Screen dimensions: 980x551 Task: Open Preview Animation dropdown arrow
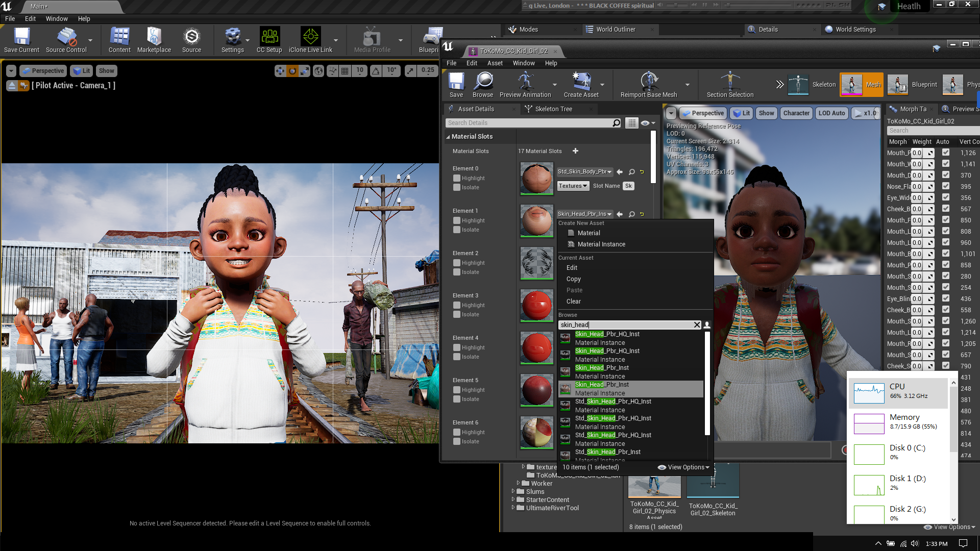[x=555, y=85]
